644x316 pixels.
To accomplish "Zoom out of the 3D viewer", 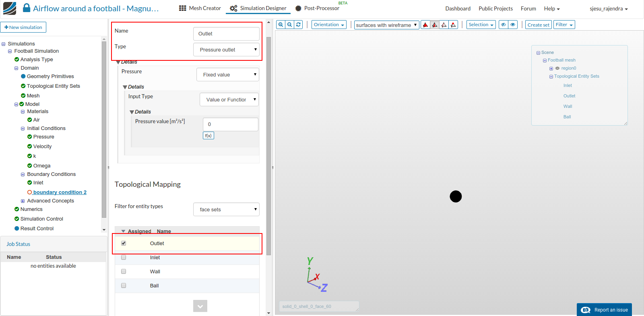I will 289,25.
